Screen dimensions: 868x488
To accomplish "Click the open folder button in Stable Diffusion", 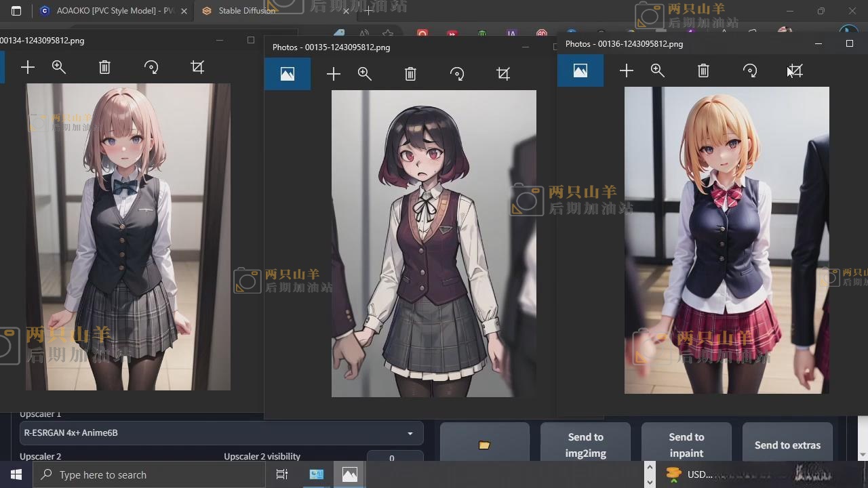I will click(x=484, y=445).
